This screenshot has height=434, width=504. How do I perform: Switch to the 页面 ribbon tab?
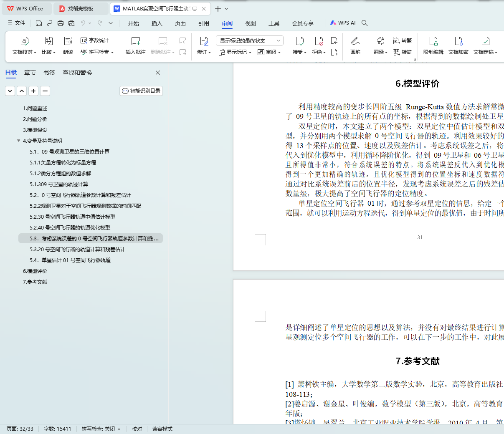pos(180,23)
